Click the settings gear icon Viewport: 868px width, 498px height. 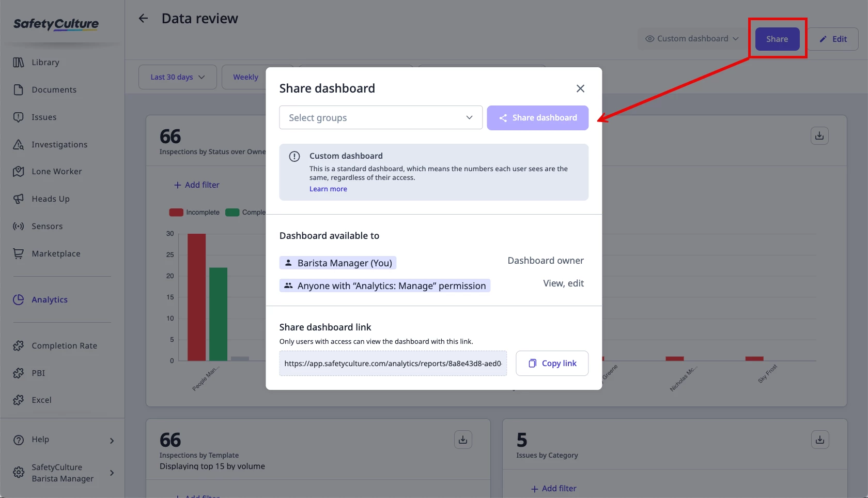(x=19, y=473)
